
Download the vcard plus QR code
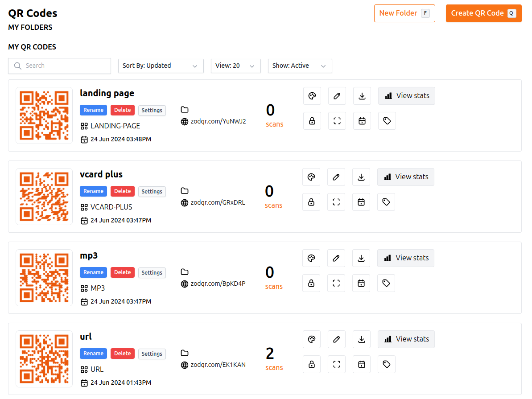(x=361, y=177)
